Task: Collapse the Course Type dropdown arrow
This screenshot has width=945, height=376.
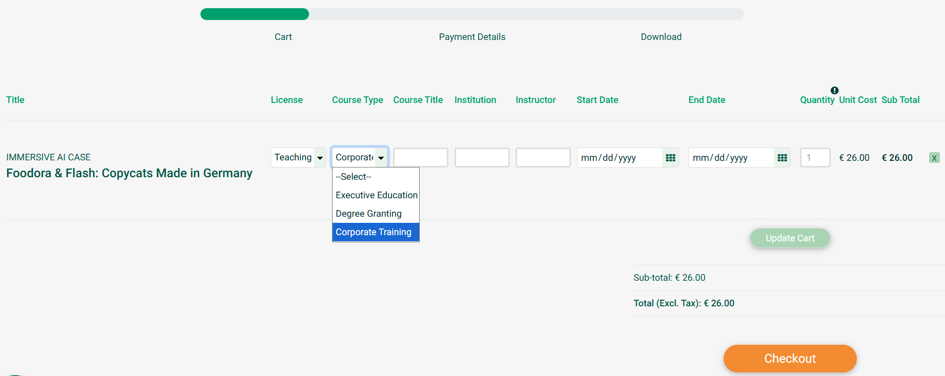Action: [x=381, y=158]
